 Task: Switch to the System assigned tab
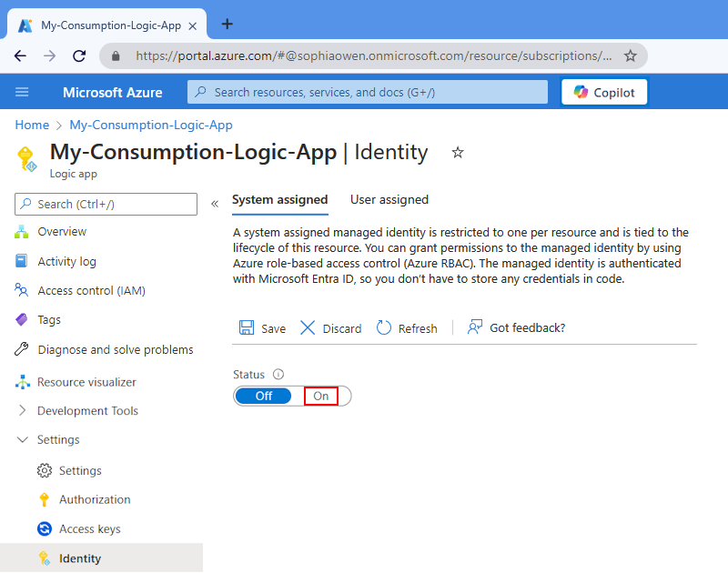pos(280,199)
